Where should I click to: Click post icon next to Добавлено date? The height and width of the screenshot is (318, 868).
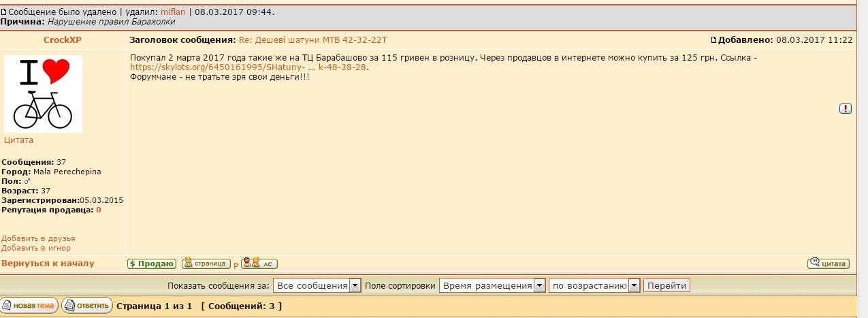tap(713, 40)
